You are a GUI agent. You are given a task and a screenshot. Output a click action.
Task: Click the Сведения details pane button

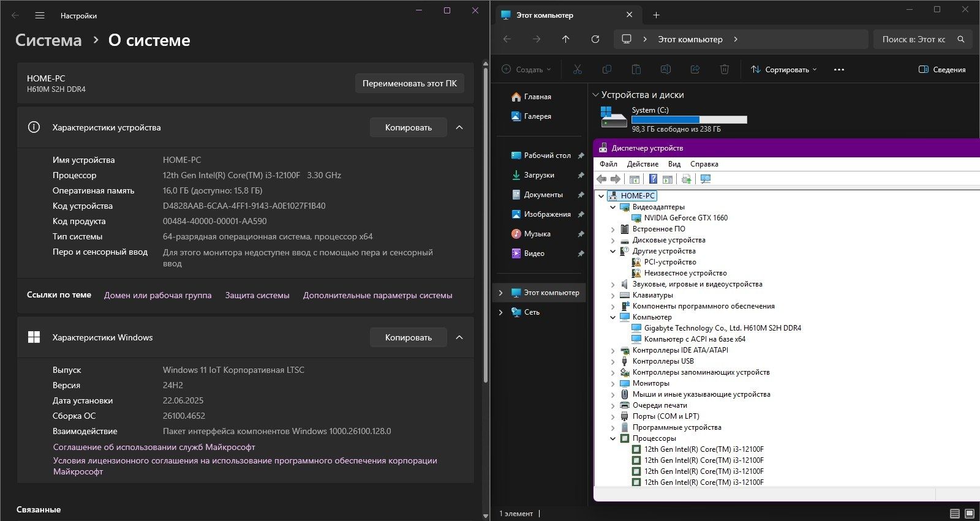942,69
